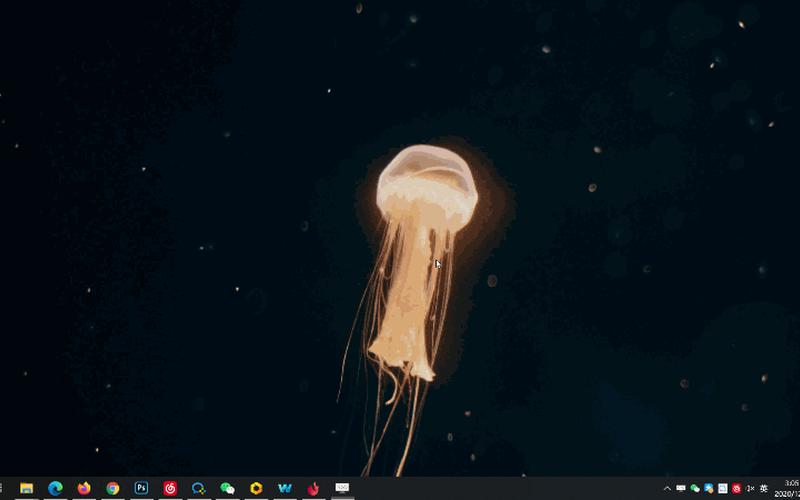800x500 pixels.
Task: Click the muted volume tray icon
Action: (750, 488)
